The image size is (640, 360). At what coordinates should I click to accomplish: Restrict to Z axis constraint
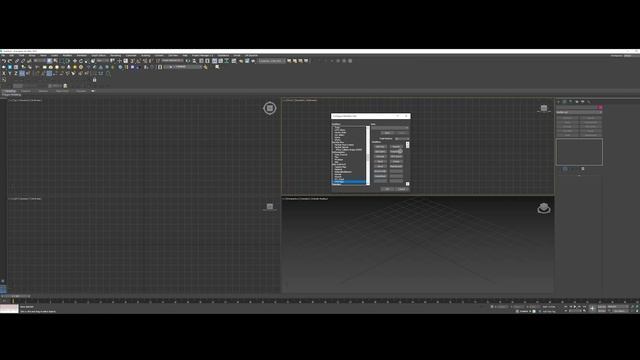(16, 73)
